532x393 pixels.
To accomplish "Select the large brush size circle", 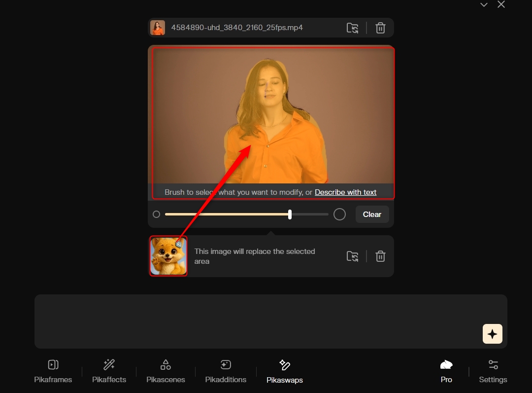I will (339, 214).
